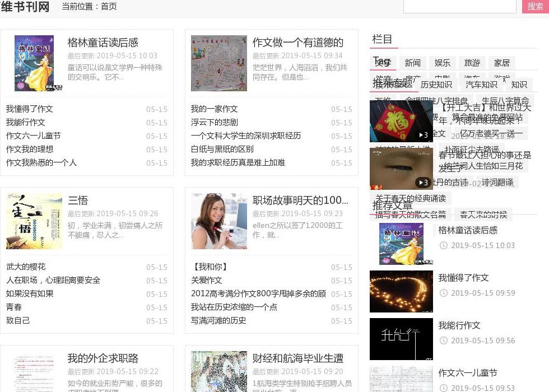Open 作文我熟悉的一个人 link
Screen dimensions: 549x392
(41, 162)
